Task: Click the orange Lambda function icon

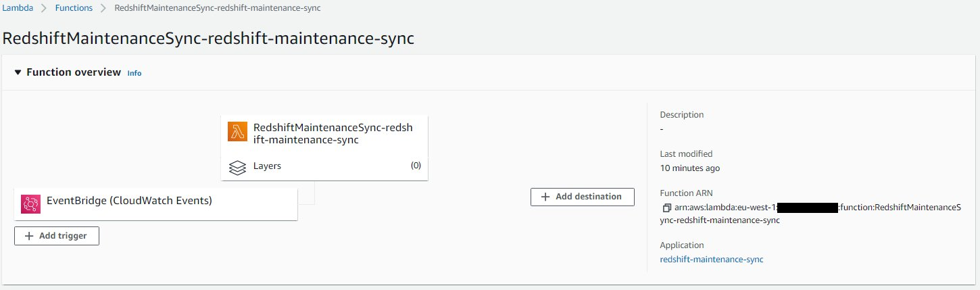Action: (x=238, y=132)
